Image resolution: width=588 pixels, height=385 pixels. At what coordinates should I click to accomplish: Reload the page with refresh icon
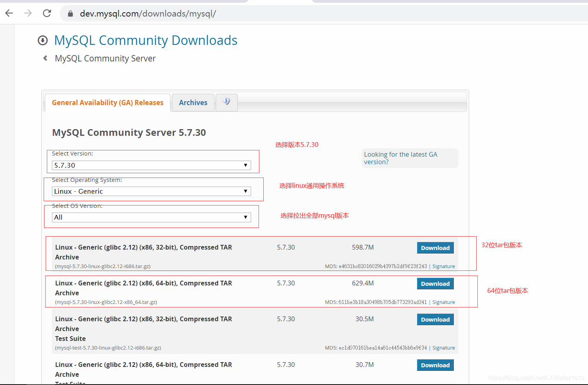point(47,13)
